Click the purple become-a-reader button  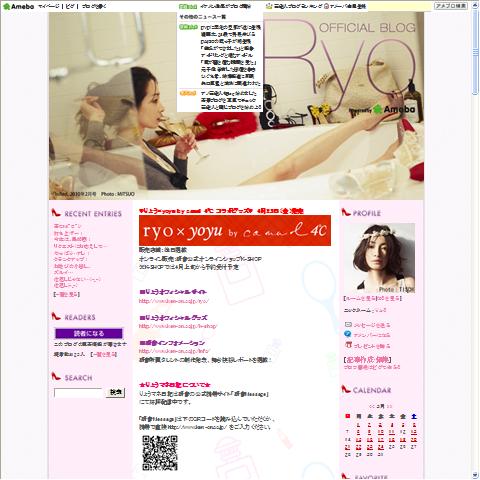coord(89,333)
